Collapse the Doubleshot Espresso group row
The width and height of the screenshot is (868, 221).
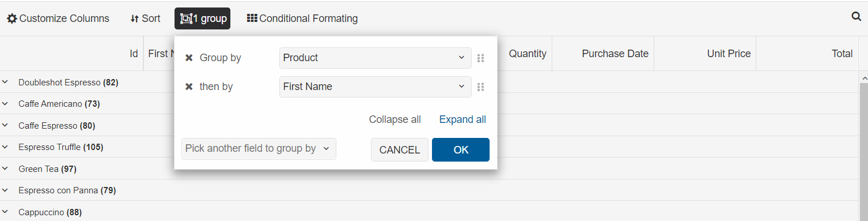coord(5,82)
